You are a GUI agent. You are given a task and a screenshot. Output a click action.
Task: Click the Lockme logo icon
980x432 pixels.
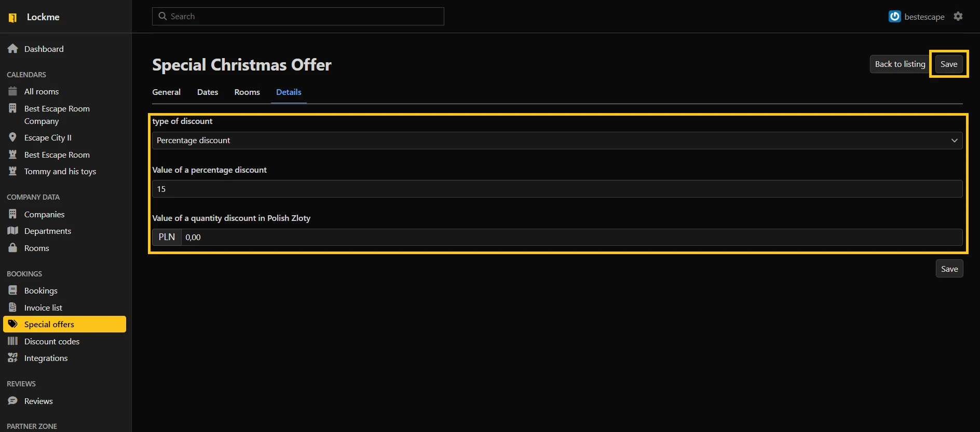point(13,18)
